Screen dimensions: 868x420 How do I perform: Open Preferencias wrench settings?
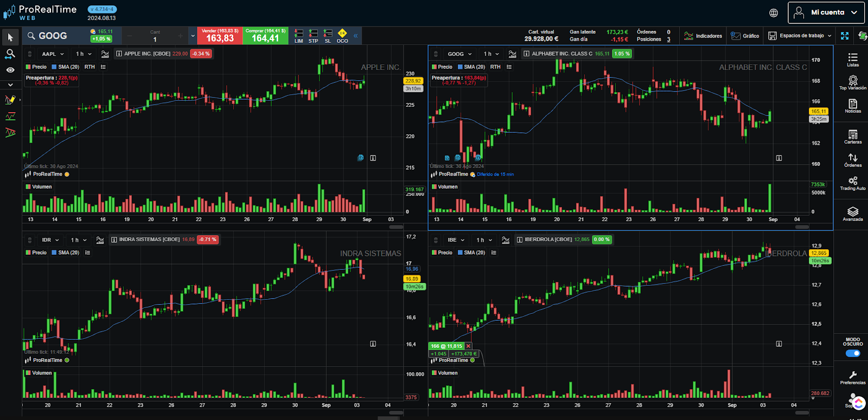853,378
